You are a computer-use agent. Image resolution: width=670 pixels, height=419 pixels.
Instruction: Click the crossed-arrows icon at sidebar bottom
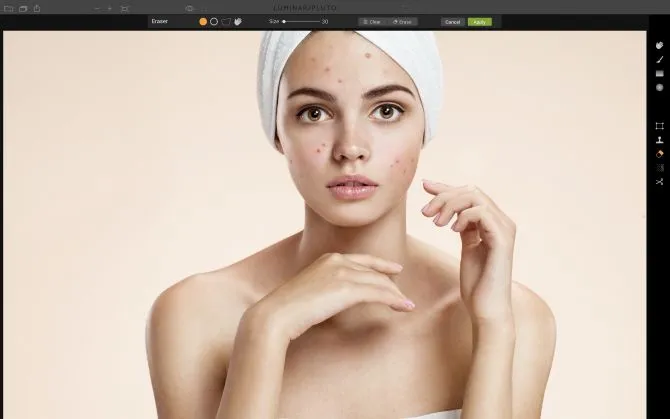point(659,182)
